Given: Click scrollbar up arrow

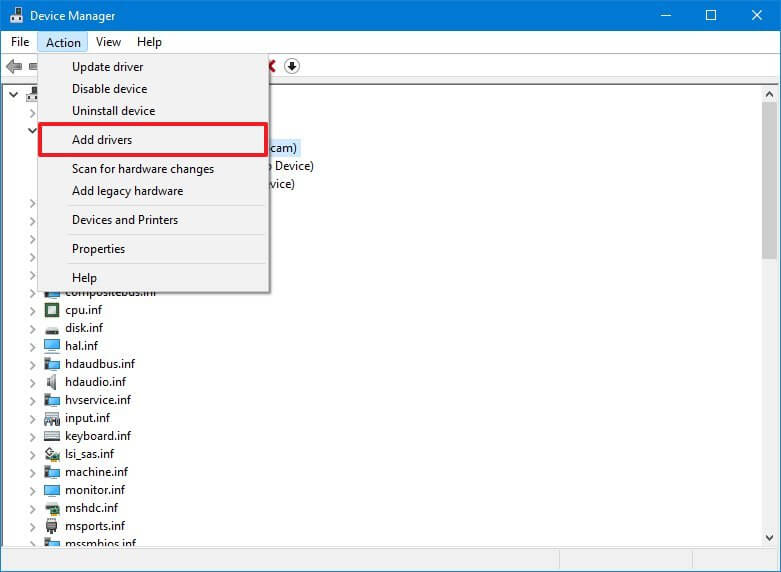Looking at the screenshot, I should click(770, 94).
